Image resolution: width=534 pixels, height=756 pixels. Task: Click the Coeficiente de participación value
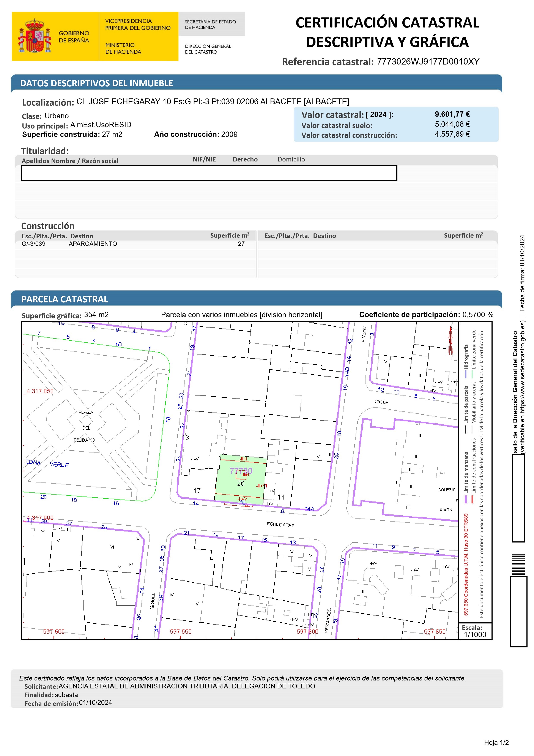coord(478,315)
